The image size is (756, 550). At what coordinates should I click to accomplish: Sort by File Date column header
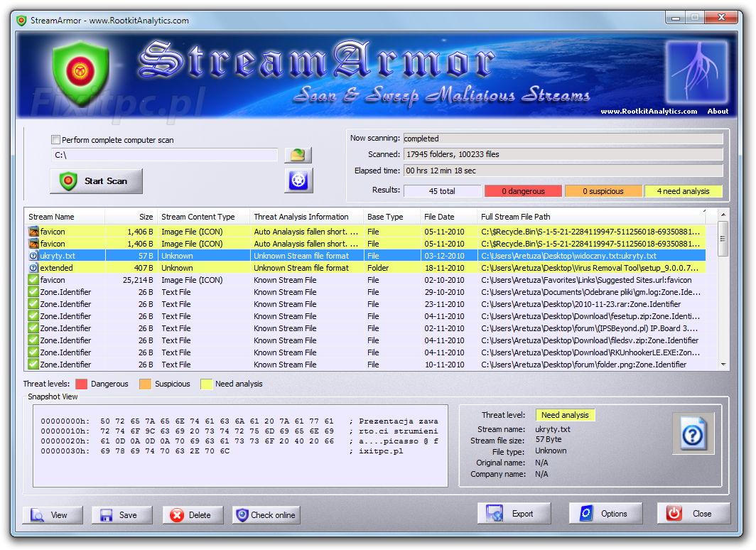point(449,217)
